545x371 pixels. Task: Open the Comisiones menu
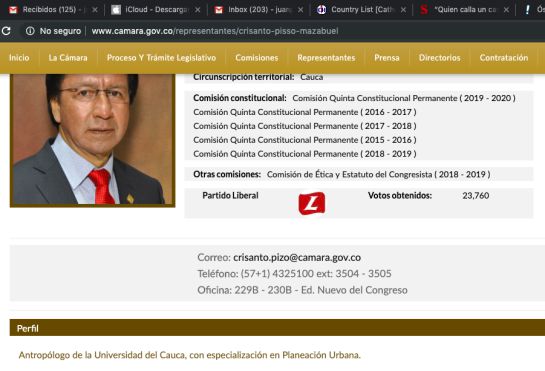click(x=257, y=58)
